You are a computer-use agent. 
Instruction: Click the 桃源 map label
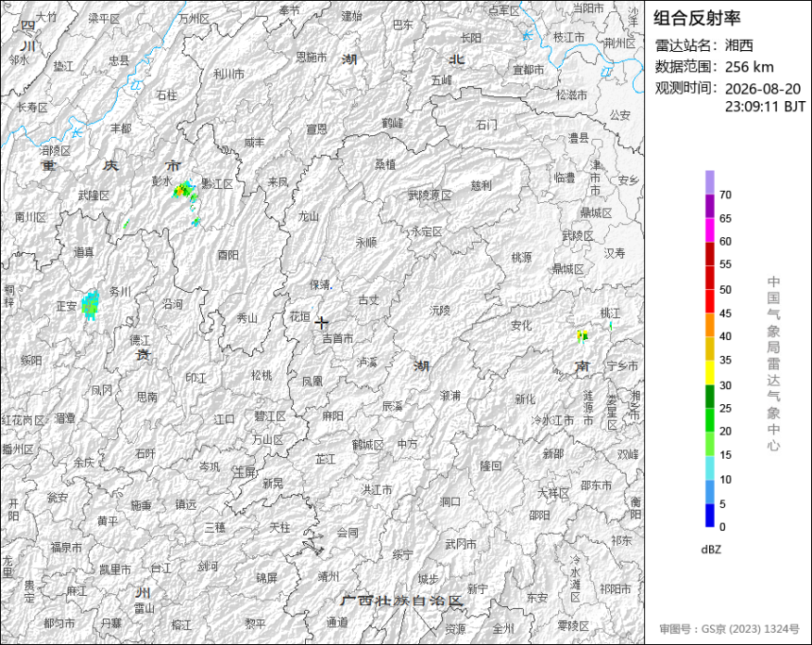coord(521,258)
